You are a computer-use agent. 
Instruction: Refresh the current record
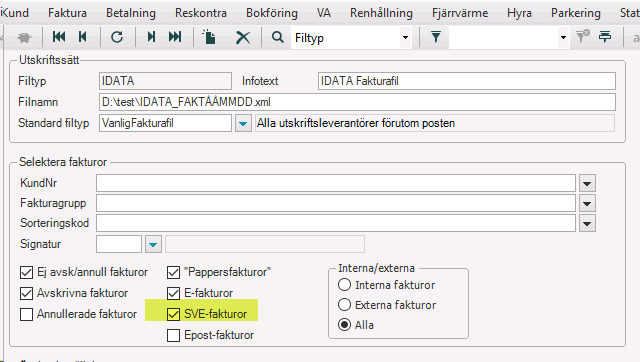click(117, 37)
